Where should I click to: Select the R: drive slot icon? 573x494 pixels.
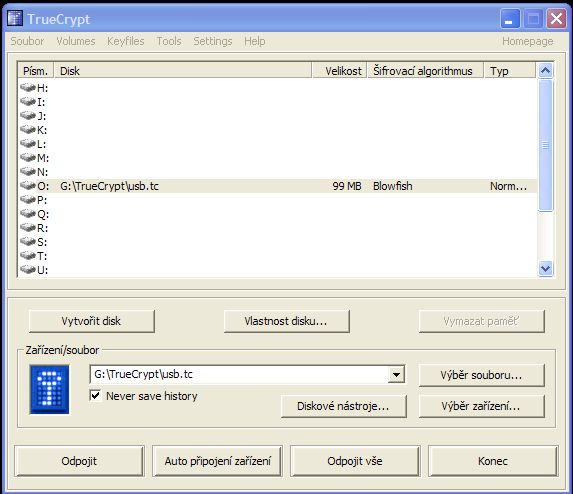[x=28, y=228]
